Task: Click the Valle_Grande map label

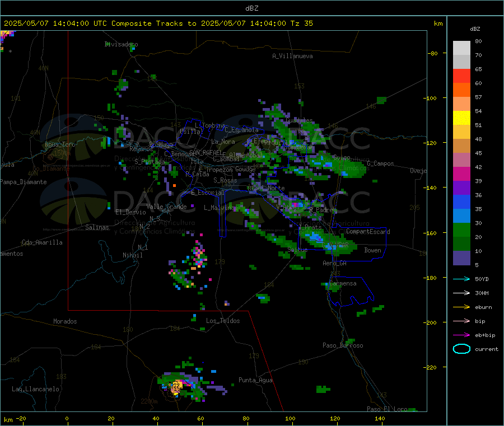Action: [166, 207]
